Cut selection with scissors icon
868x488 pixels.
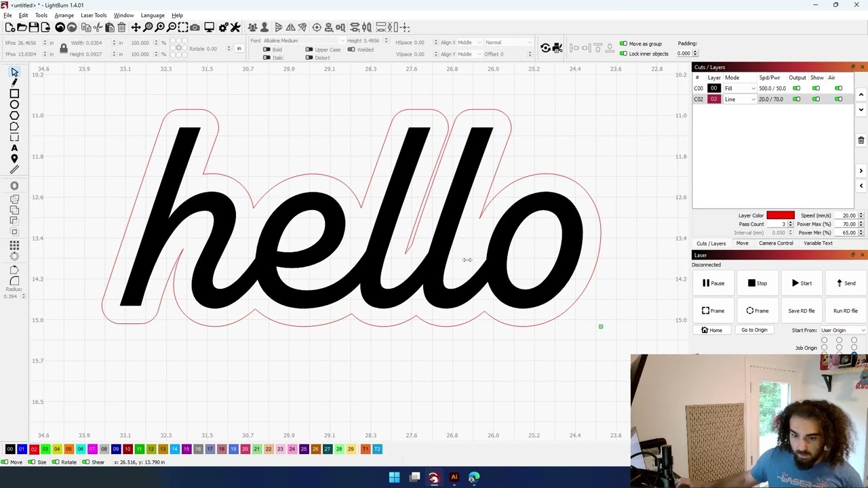click(98, 27)
